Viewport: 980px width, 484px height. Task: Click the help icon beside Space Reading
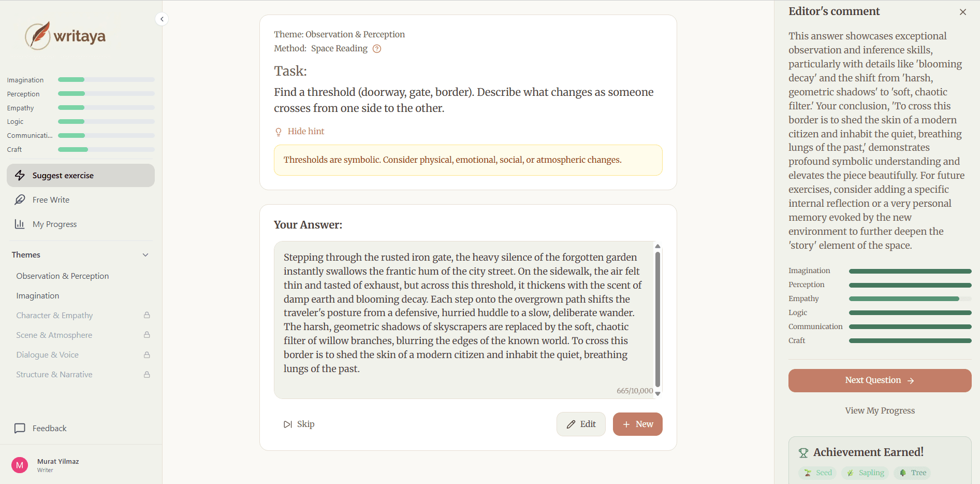coord(377,48)
